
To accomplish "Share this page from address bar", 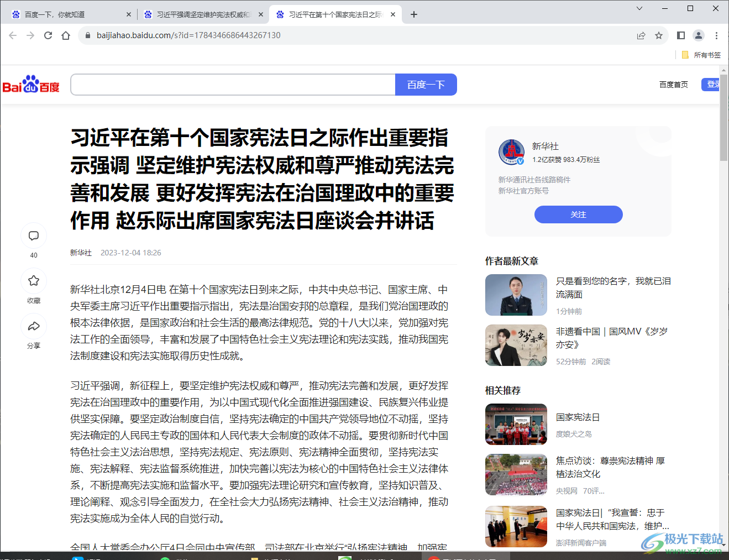I will tap(641, 35).
